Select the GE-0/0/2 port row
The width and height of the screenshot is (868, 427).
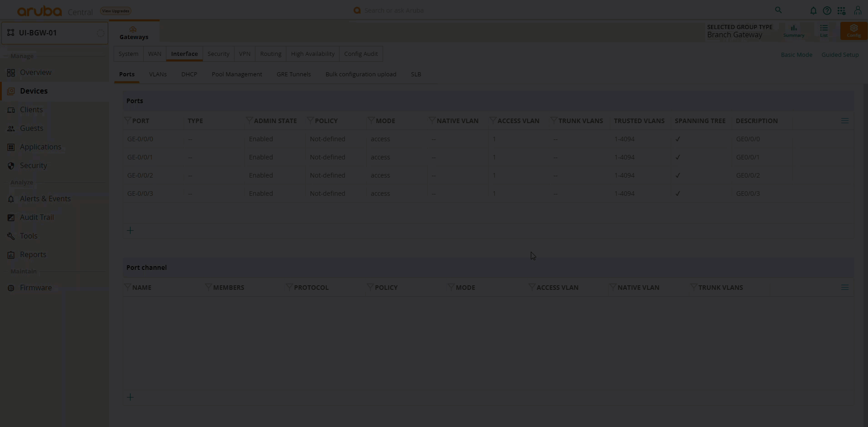point(140,175)
